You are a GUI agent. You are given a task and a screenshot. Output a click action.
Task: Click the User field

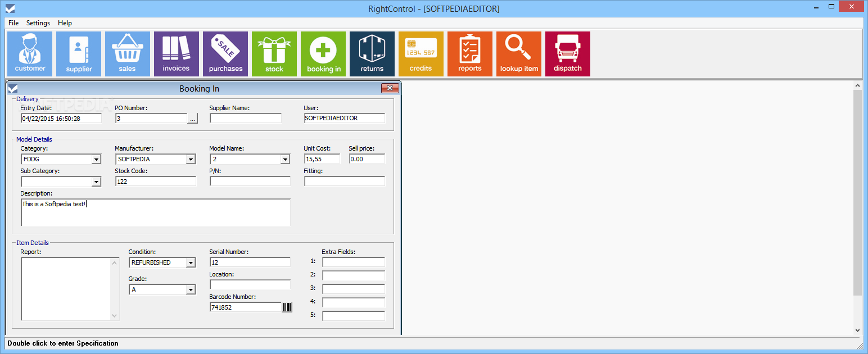point(345,119)
